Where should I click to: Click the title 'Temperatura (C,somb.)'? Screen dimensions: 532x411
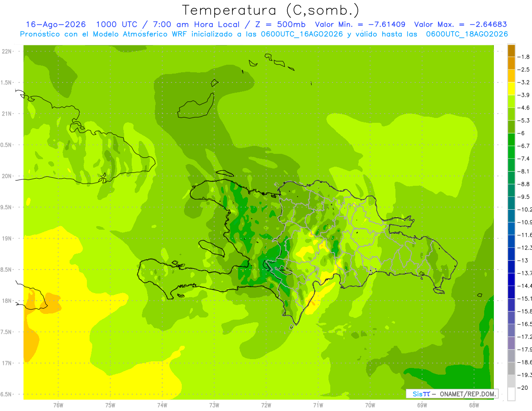point(270,10)
